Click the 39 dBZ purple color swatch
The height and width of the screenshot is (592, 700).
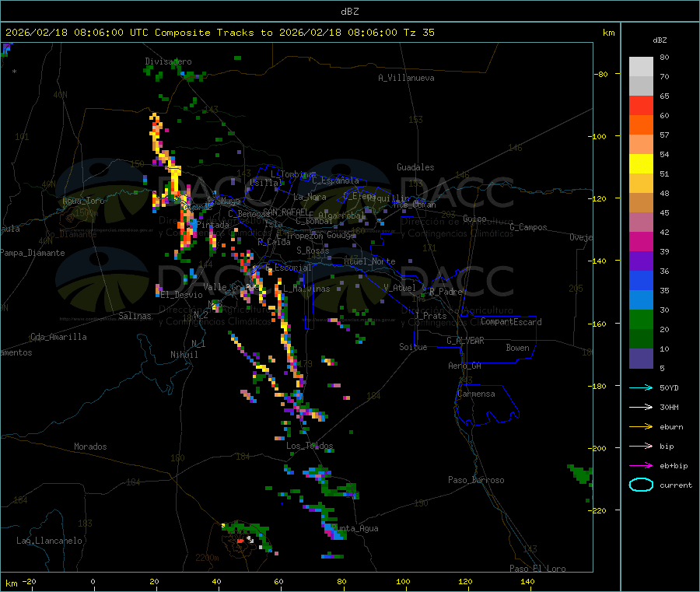(641, 261)
